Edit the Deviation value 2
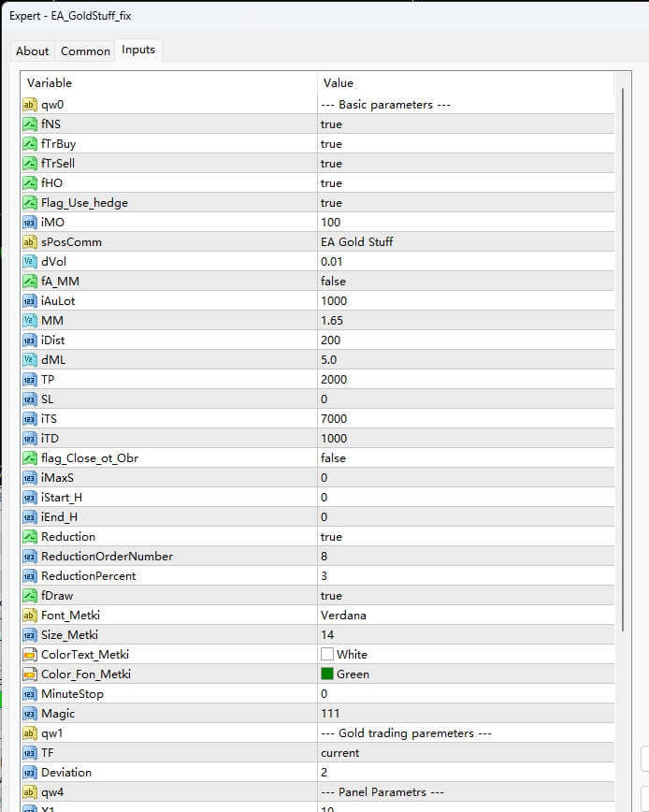Viewport: 649px width, 812px height. 466,773
